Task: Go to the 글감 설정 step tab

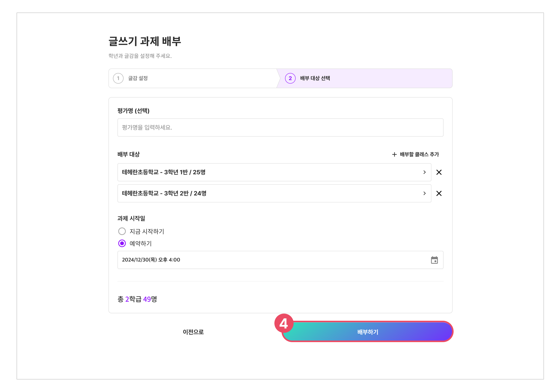Action: (x=193, y=78)
